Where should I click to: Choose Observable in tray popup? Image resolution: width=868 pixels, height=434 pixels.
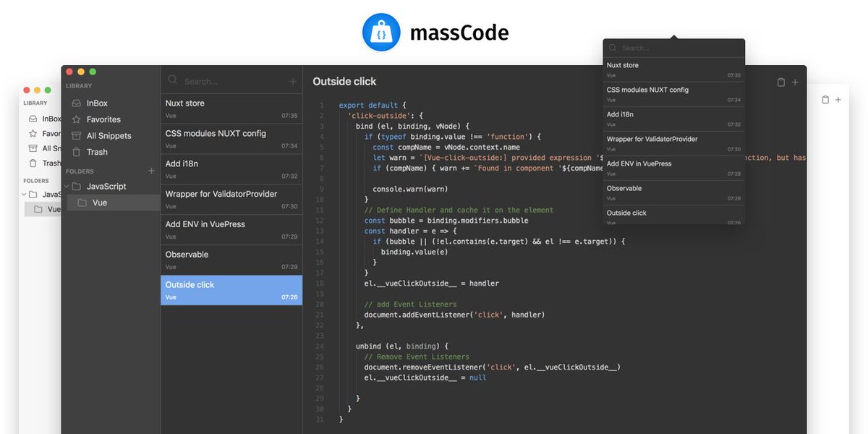(673, 192)
